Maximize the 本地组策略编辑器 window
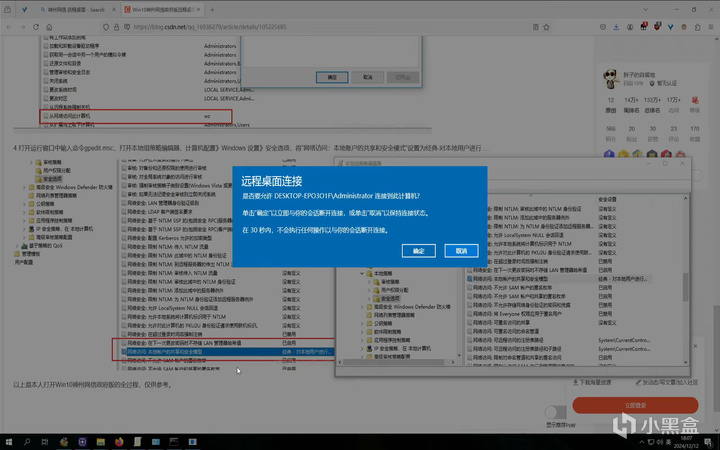 point(665,163)
